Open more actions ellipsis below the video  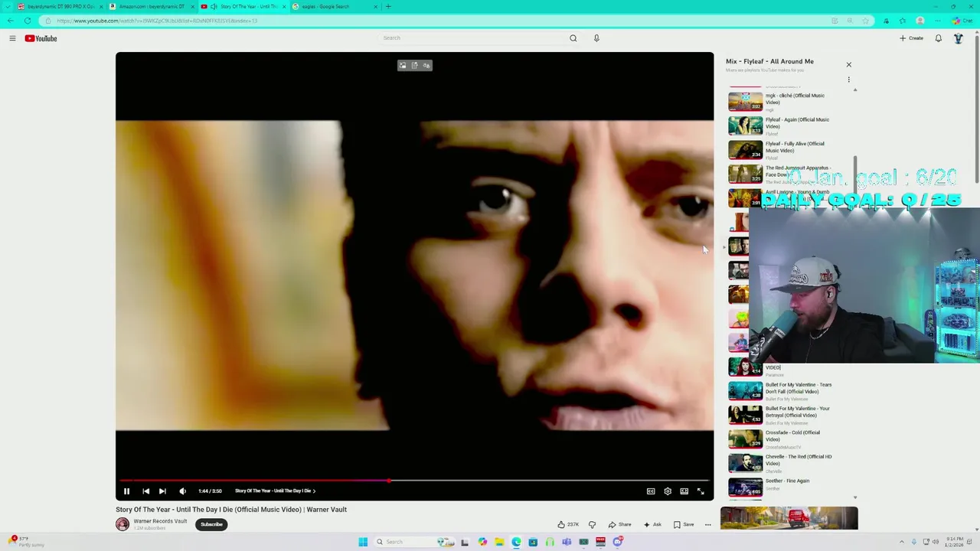point(707,524)
